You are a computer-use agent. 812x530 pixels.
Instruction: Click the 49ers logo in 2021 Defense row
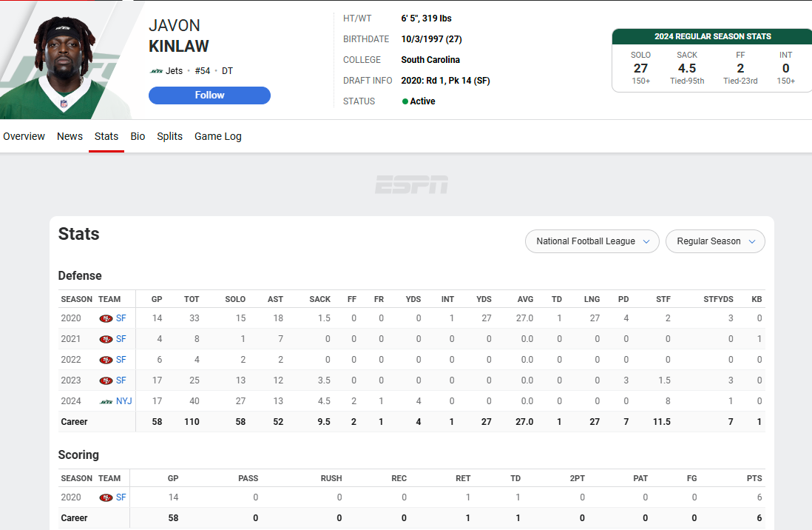pos(106,339)
